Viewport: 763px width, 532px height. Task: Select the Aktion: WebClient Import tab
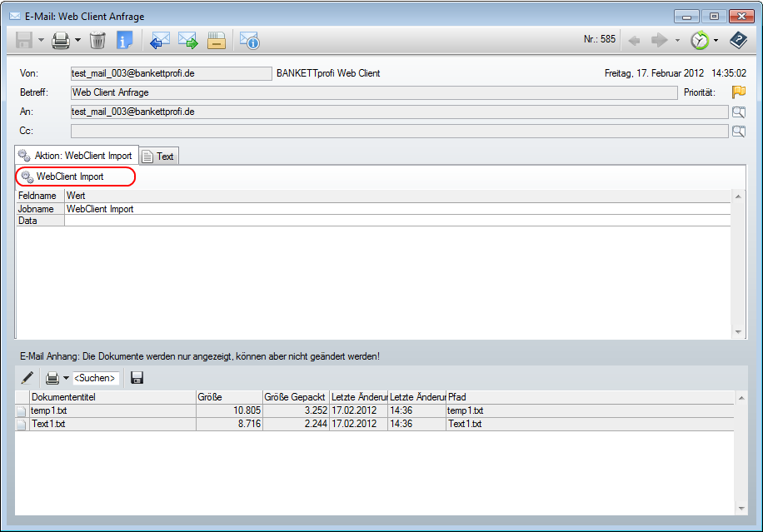coord(77,156)
